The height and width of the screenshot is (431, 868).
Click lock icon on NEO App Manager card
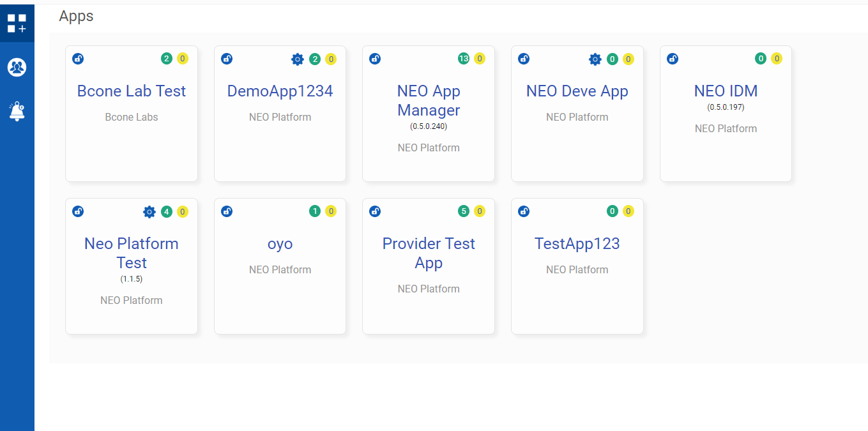(x=375, y=59)
